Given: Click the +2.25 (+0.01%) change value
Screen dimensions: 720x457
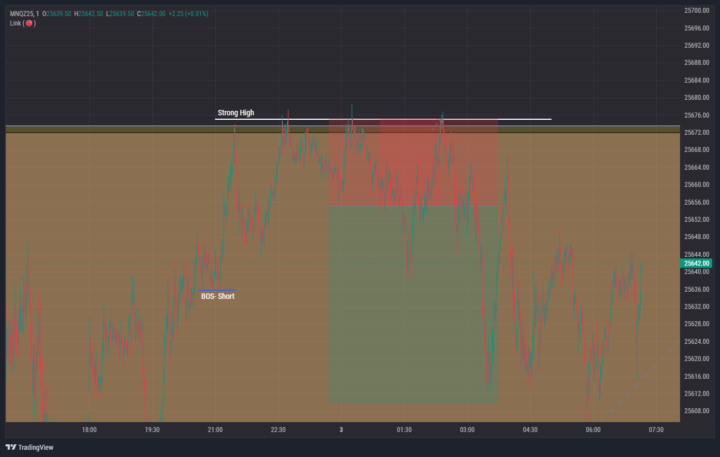Looking at the screenshot, I should click(188, 14).
